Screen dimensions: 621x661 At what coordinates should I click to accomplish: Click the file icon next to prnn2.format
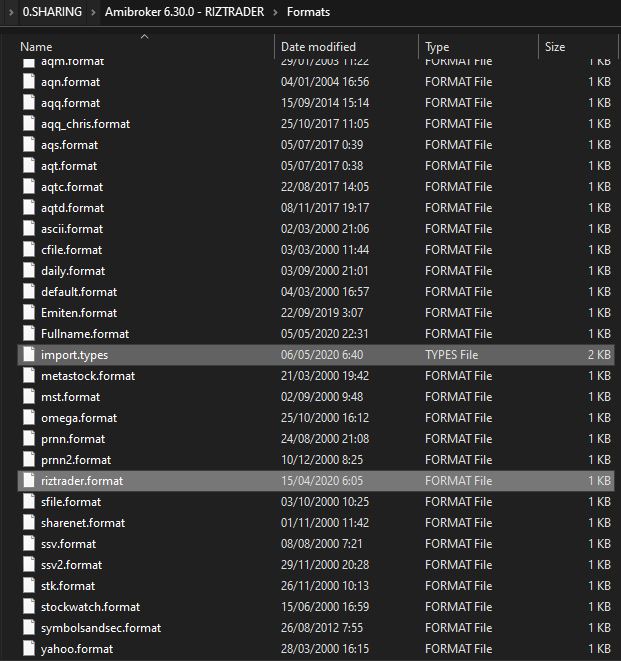pos(29,459)
